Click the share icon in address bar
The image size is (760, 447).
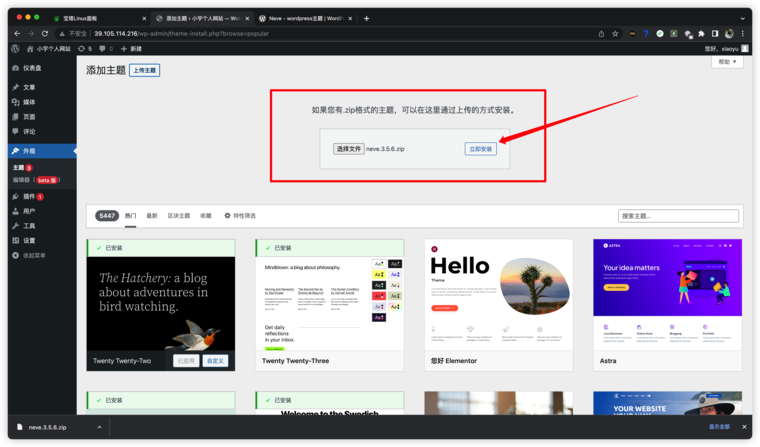coord(601,33)
